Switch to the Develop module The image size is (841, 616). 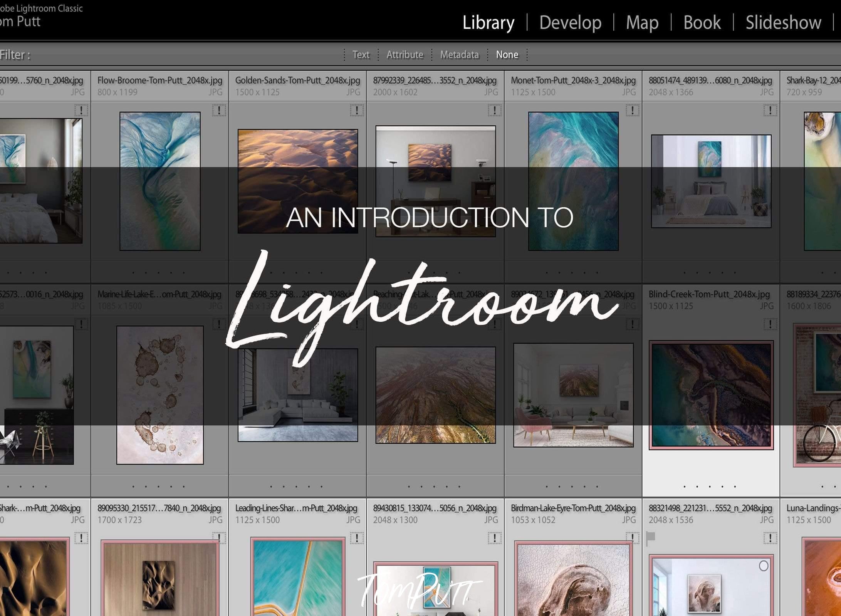coord(569,22)
